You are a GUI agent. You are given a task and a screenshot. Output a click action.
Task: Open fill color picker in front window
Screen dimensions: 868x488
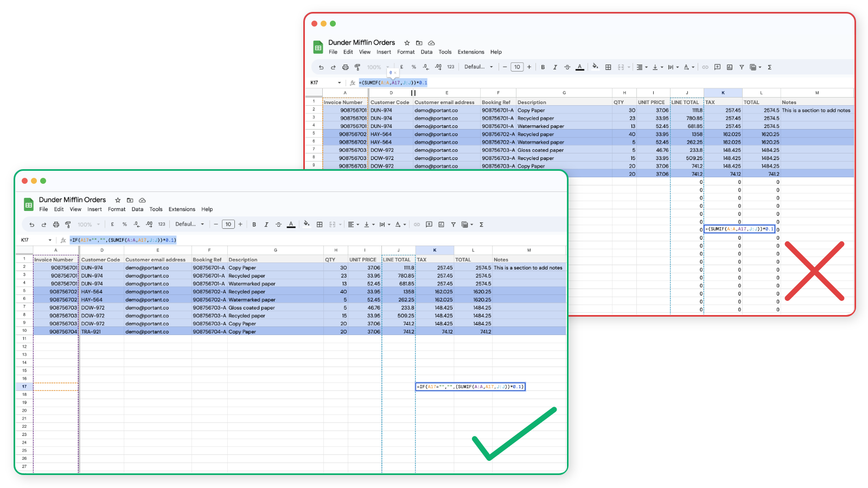tap(307, 224)
